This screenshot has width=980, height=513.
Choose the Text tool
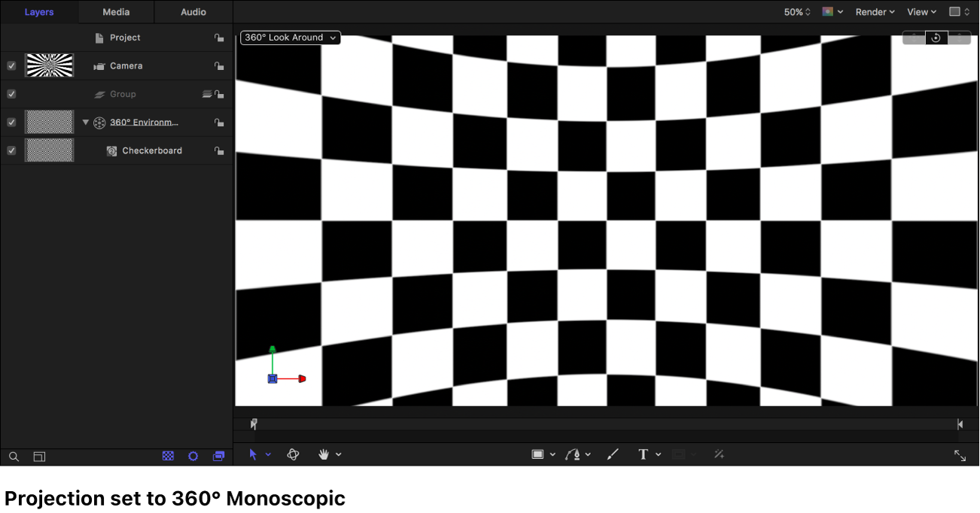(x=644, y=454)
